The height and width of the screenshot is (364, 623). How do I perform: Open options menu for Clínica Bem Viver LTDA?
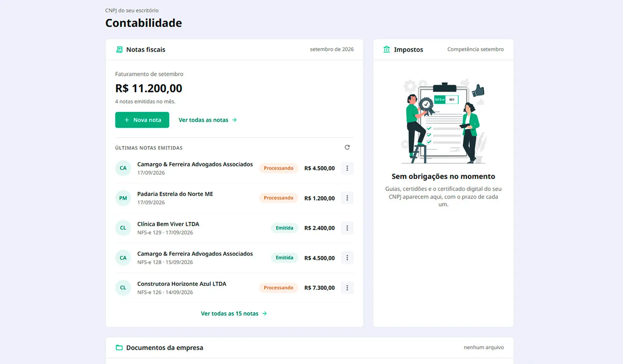pyautogui.click(x=347, y=228)
